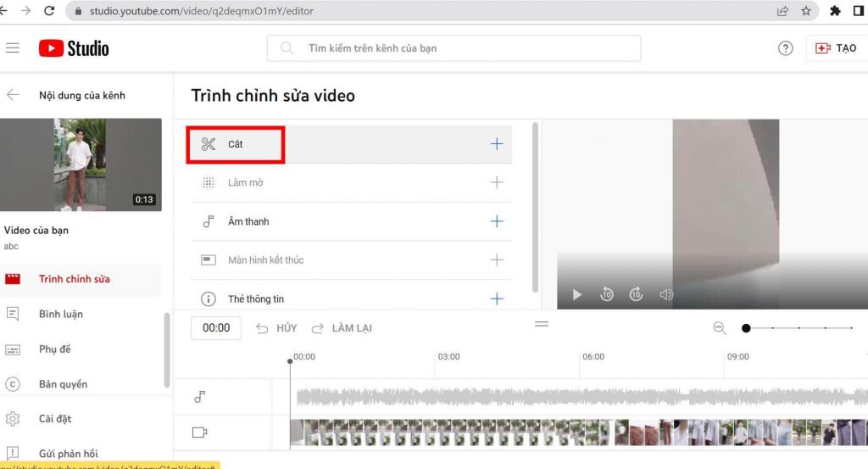
Task: Play the video preview
Action: click(576, 294)
